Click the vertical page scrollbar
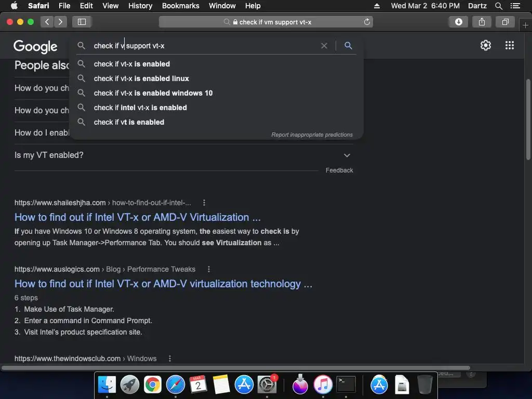Viewport: 532px width, 399px height. coord(528,119)
